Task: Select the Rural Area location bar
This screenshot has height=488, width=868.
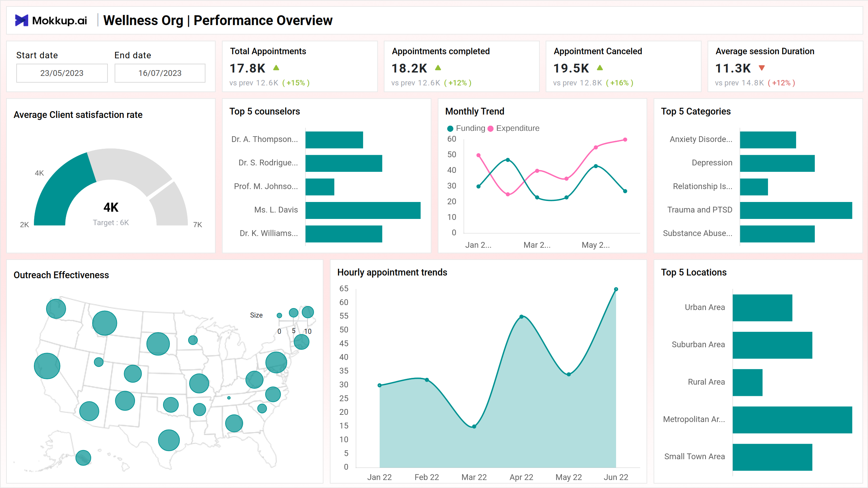Action: [x=748, y=382]
